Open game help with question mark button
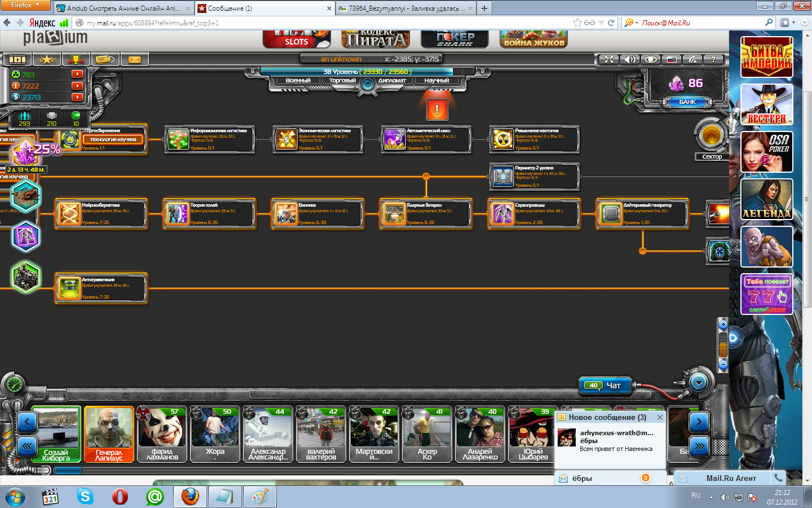 (x=713, y=59)
